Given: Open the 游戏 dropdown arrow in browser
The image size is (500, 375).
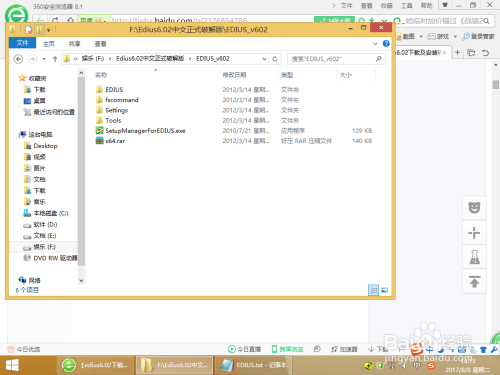Looking at the screenshot, I should click(455, 36).
